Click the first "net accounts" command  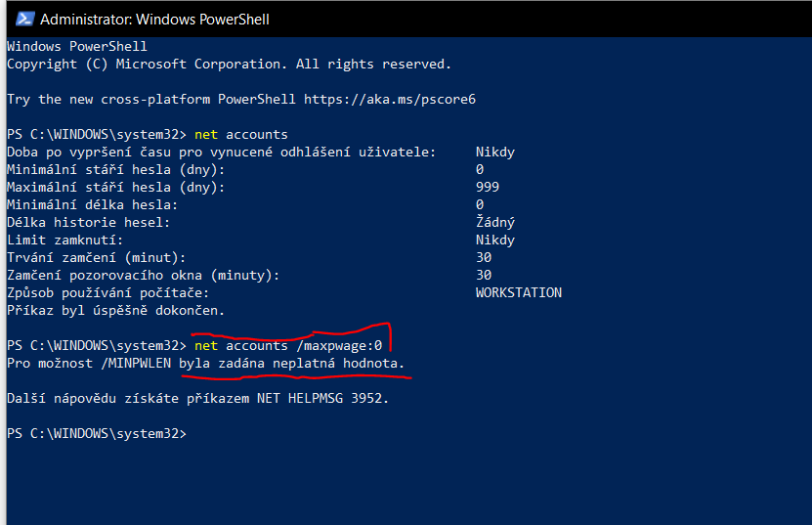pos(241,134)
